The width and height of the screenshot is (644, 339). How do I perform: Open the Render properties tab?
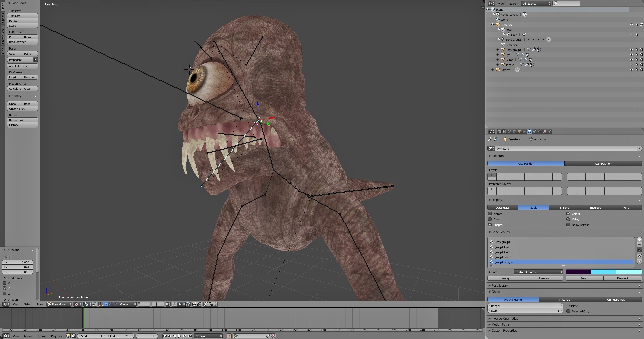tap(499, 131)
